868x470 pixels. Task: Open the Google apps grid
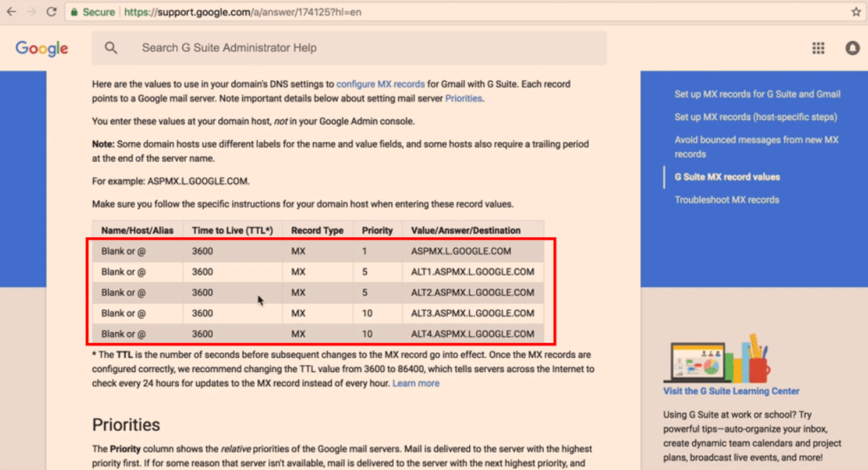pos(818,48)
